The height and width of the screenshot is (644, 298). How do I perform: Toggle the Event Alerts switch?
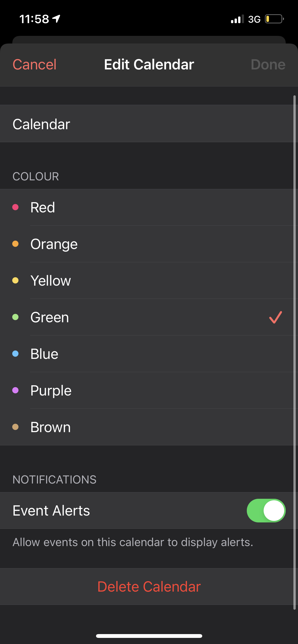(x=266, y=510)
